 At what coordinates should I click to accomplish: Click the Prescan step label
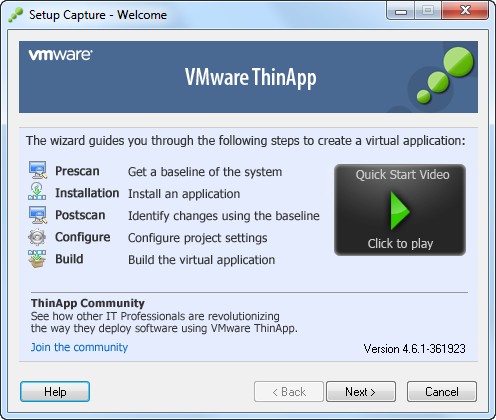(77, 171)
